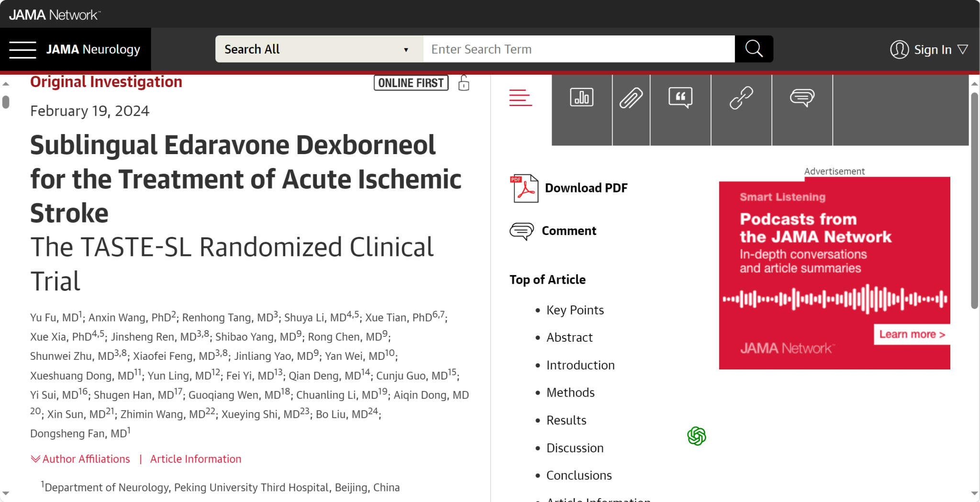This screenshot has width=980, height=502.
Task: Click the red contents list icon
Action: coord(521,98)
